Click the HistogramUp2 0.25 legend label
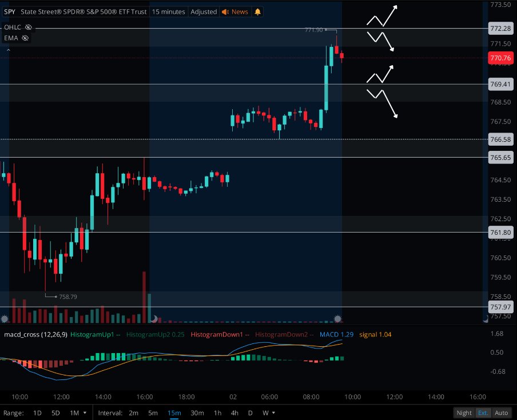Viewport: 517px width, 420px height. (156, 335)
